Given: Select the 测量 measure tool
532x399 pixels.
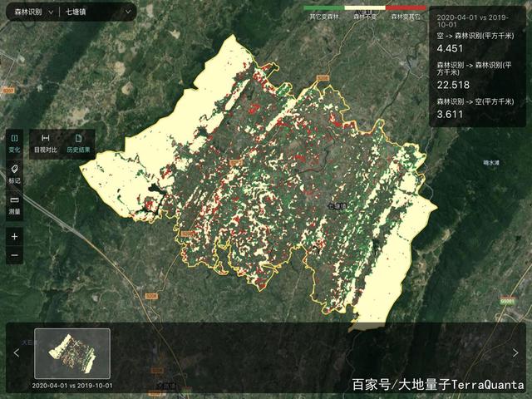Looking at the screenshot, I should point(14,205).
